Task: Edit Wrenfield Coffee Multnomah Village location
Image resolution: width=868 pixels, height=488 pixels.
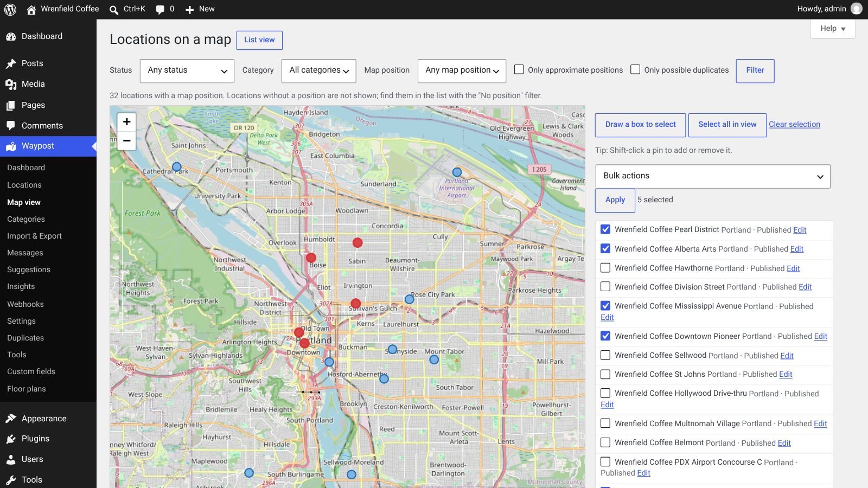Action: pos(820,423)
